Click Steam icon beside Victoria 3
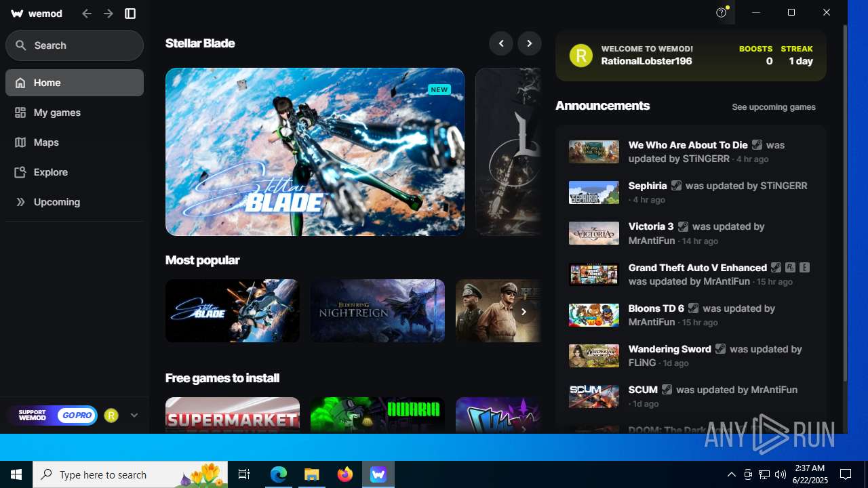Viewport: 868px width, 488px height. click(683, 226)
